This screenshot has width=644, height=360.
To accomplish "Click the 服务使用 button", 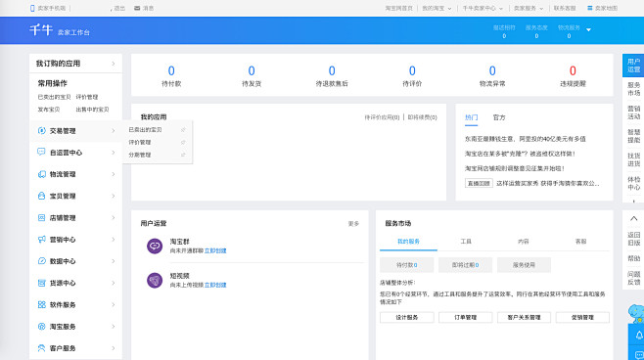I will (524, 265).
